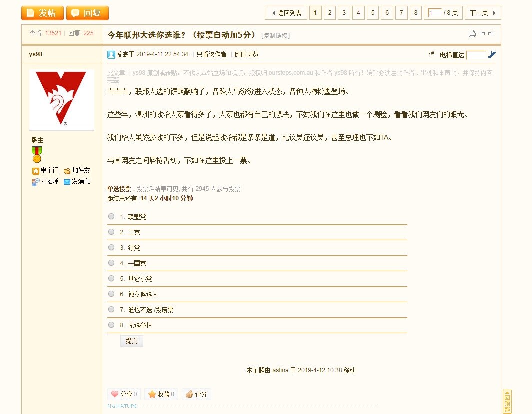Submit the poll with 提交 button

tap(132, 341)
